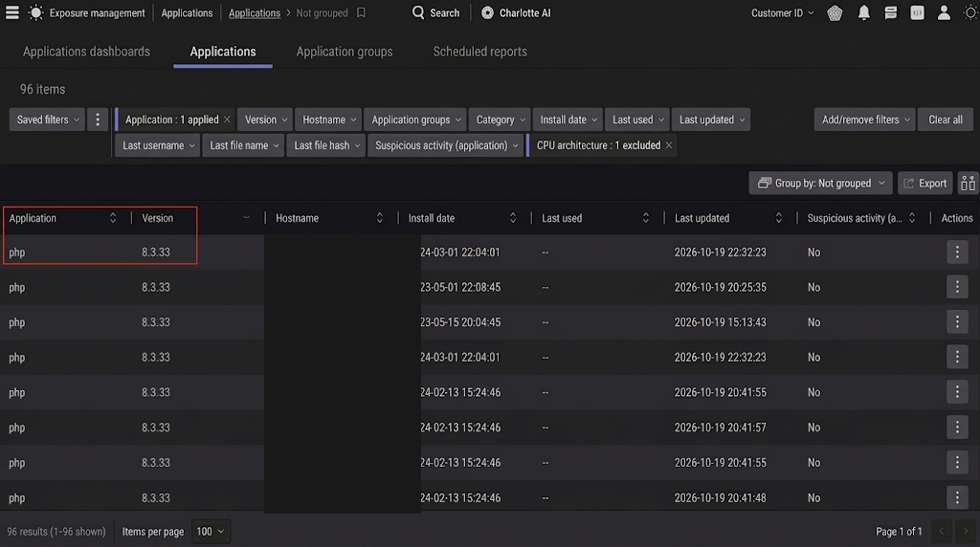Launch Charlotte AI assistant

(516, 12)
